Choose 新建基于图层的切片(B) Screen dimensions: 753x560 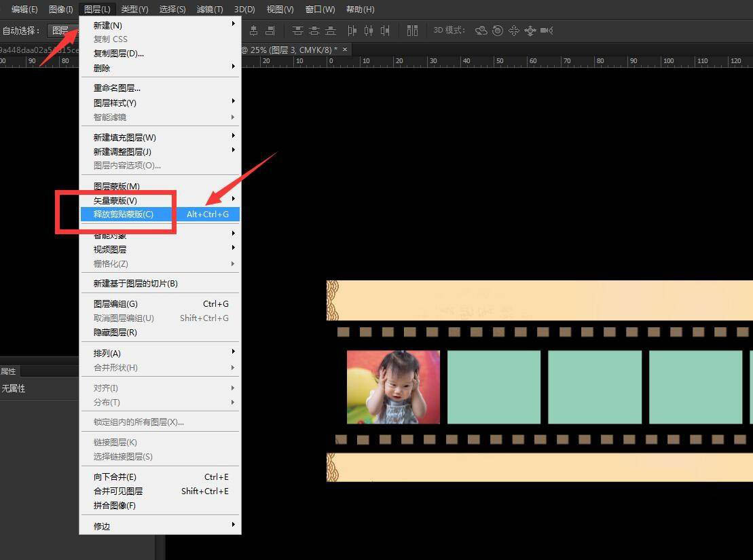(160, 284)
